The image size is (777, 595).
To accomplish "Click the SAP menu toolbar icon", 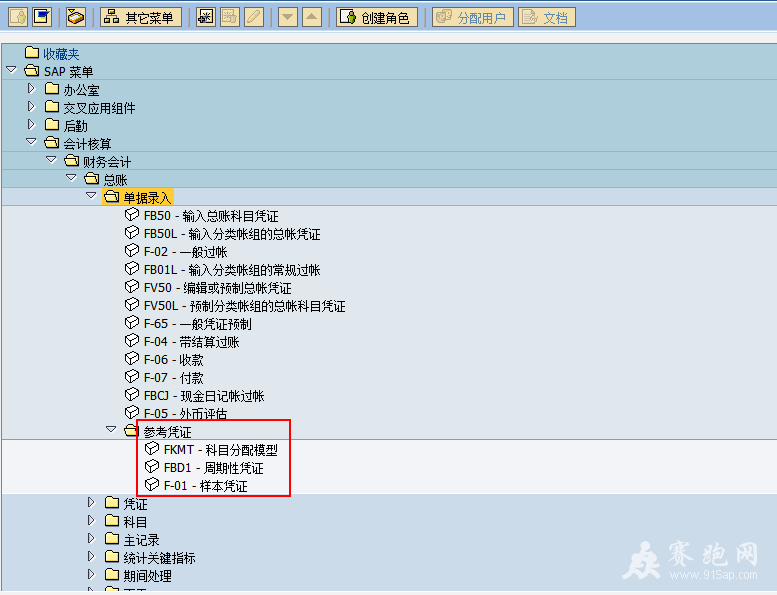I will click(42, 17).
